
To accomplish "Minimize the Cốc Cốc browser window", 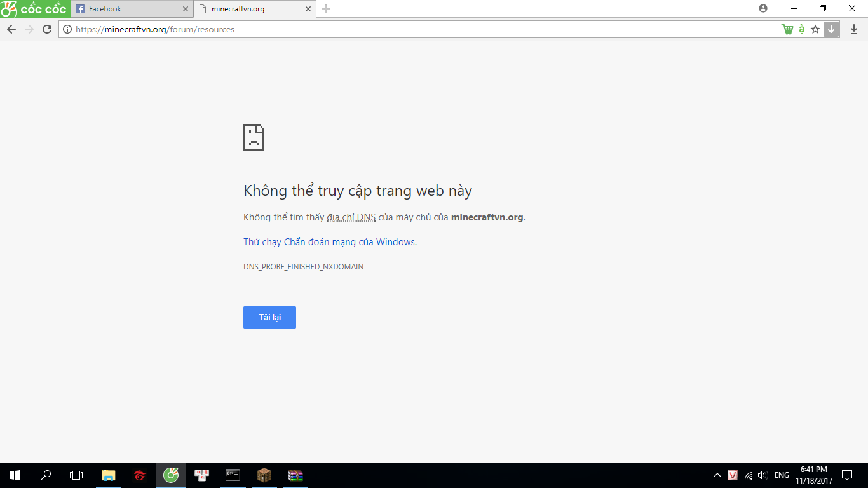I will (794, 8).
